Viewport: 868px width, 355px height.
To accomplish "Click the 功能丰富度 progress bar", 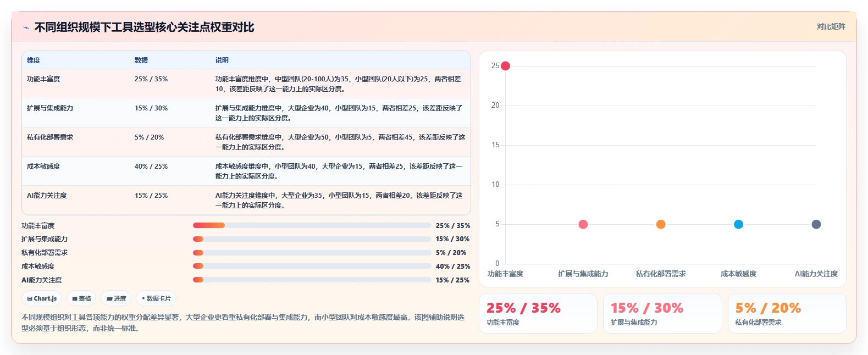I will pos(312,225).
